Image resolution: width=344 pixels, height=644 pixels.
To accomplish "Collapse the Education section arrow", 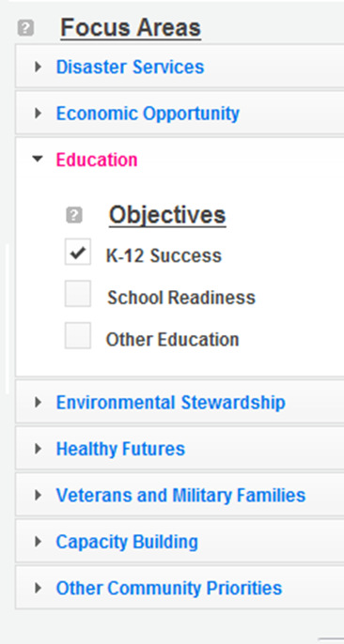I will (38, 159).
